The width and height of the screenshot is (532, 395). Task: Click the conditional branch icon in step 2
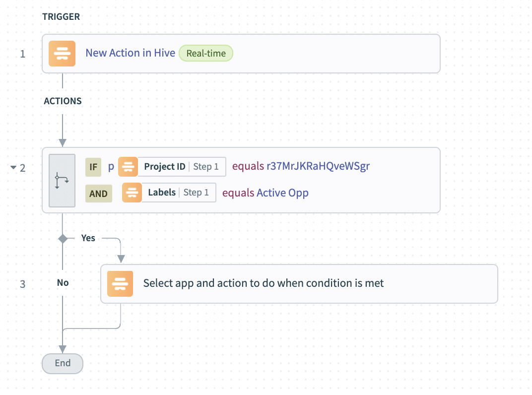tap(62, 180)
